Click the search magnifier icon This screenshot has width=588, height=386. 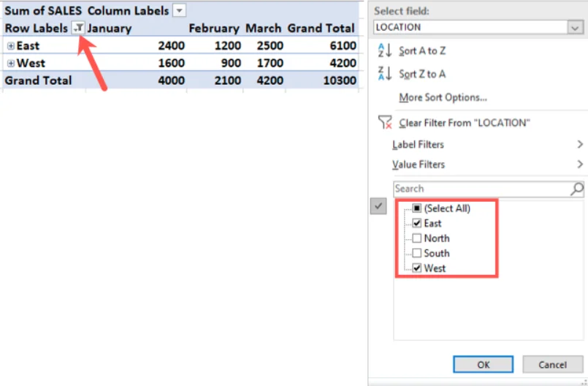(576, 189)
